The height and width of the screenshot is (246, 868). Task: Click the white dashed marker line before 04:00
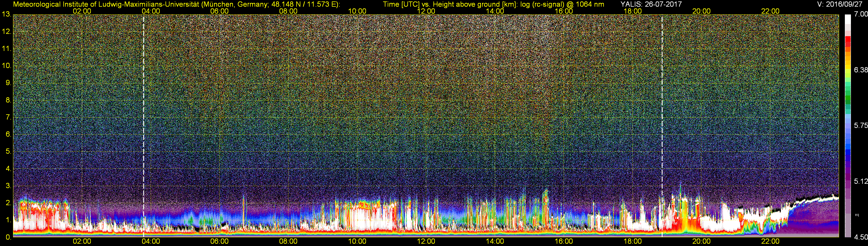[x=144, y=126]
